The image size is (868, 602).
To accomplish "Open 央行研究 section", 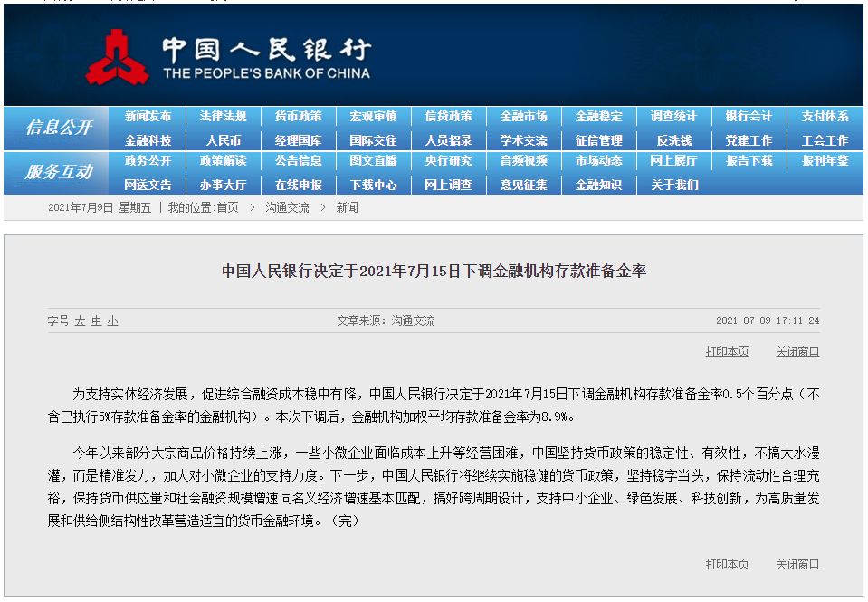I will (448, 160).
